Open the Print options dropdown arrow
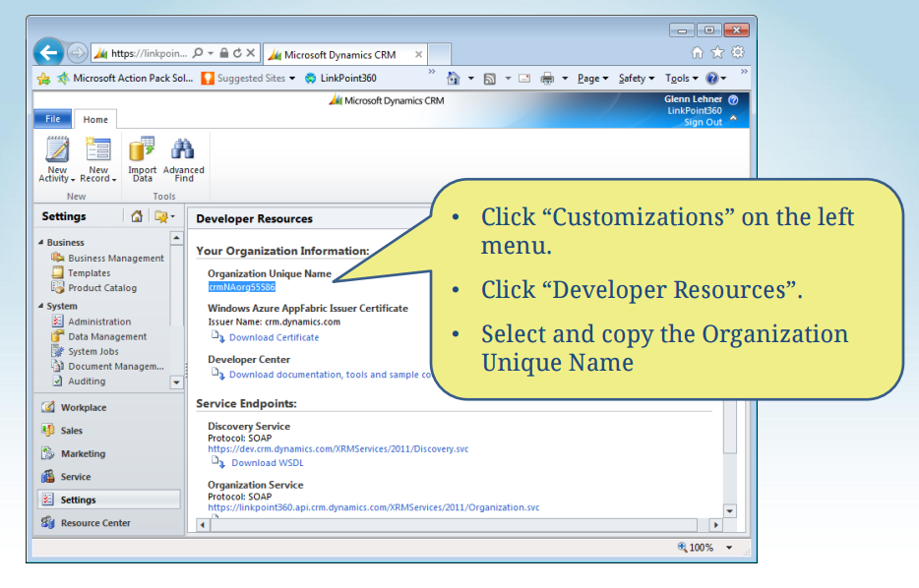Screen dimensions: 919x588 point(565,79)
